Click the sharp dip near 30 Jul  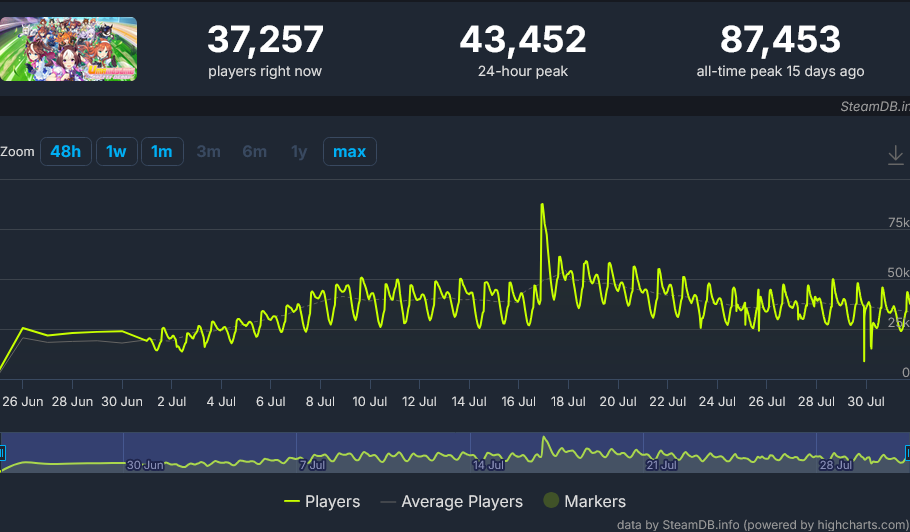(864, 360)
